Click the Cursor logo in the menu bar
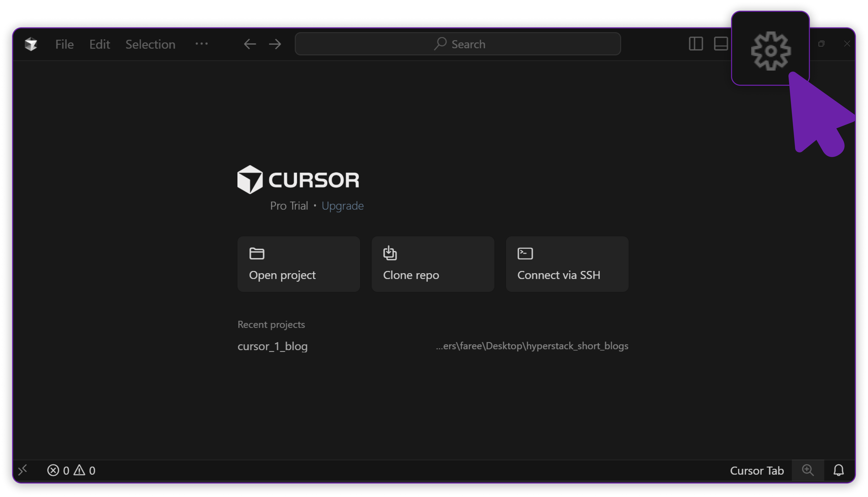The width and height of the screenshot is (868, 497). (x=31, y=44)
